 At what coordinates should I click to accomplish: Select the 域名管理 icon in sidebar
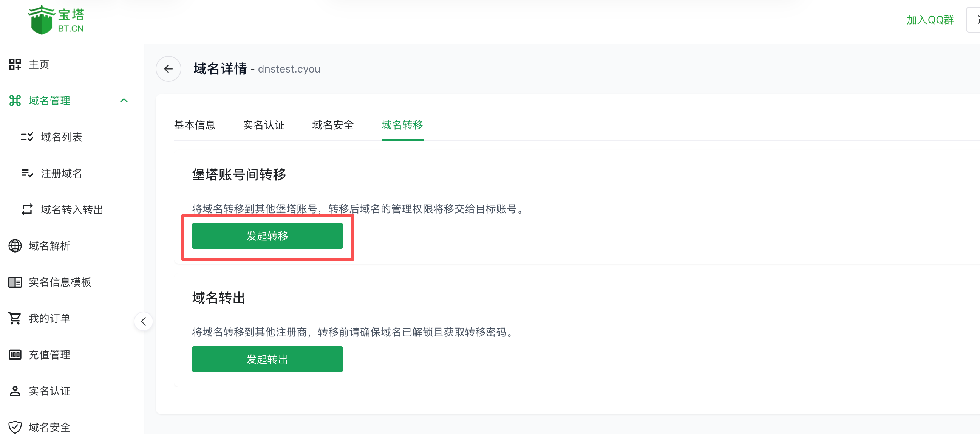tap(14, 101)
